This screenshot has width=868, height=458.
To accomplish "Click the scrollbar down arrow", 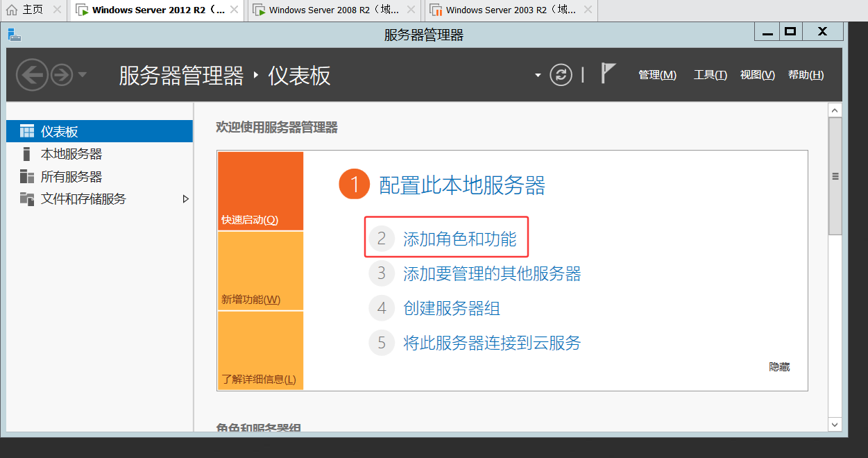I will (x=835, y=424).
